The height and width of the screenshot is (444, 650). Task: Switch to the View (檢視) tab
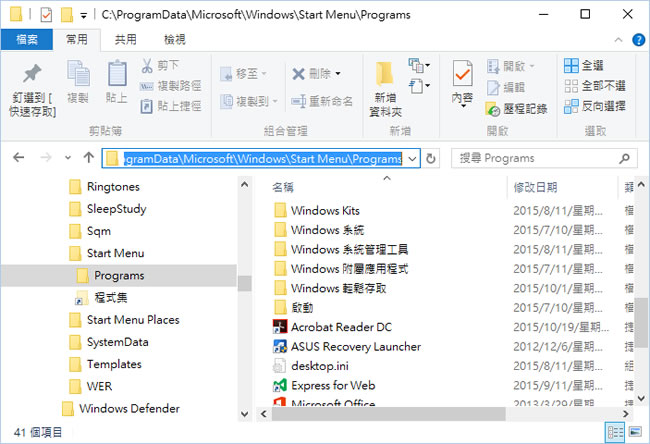point(175,39)
